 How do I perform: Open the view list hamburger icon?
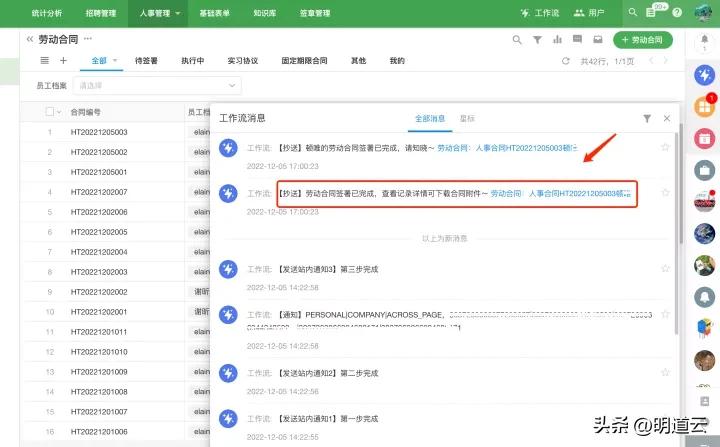tap(45, 60)
